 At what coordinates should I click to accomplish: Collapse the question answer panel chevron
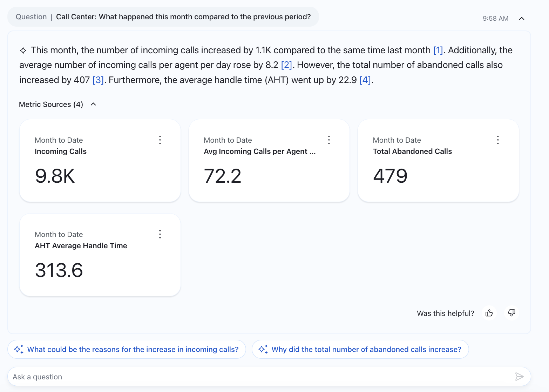pos(522,19)
